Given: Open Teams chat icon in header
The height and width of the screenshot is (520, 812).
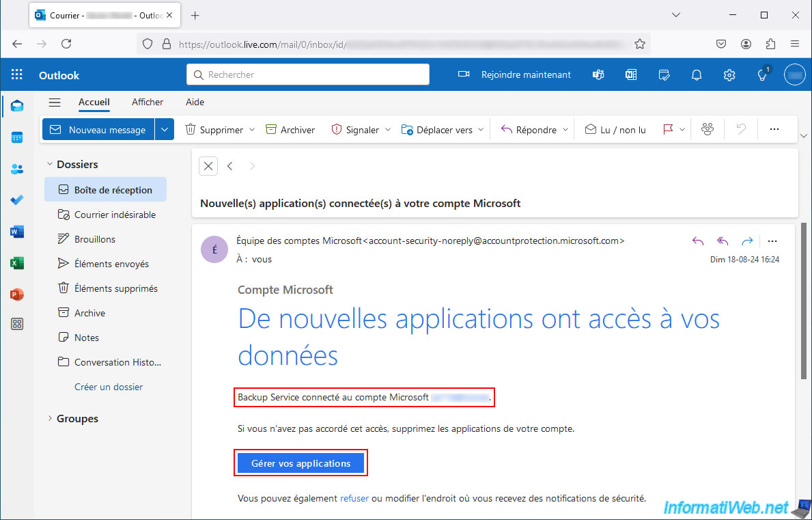Looking at the screenshot, I should click(598, 74).
